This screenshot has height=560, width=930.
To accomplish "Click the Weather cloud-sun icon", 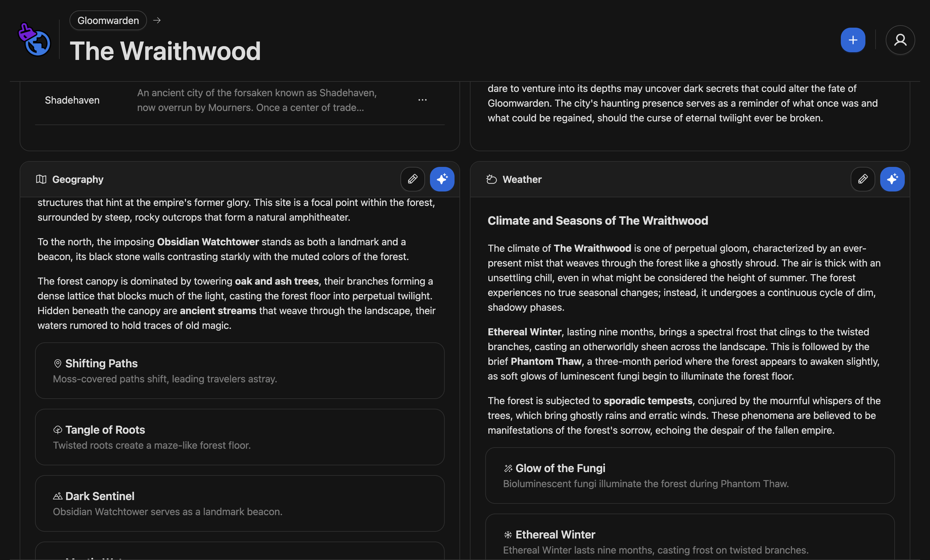I will tap(491, 179).
